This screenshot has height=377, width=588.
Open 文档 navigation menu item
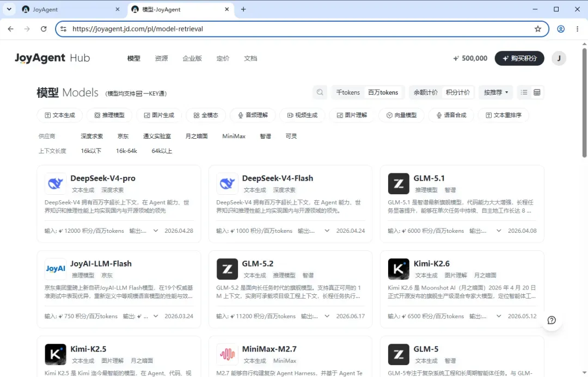250,58
